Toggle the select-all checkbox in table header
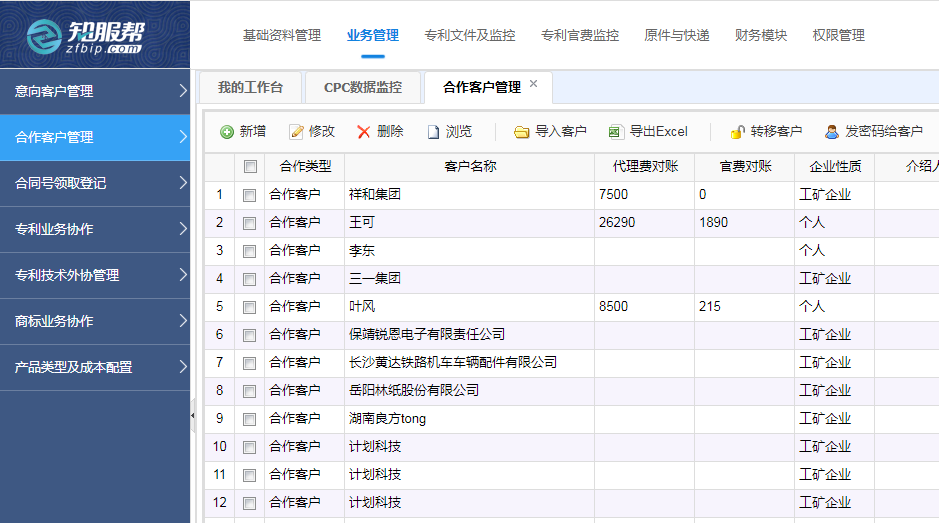 (x=250, y=167)
